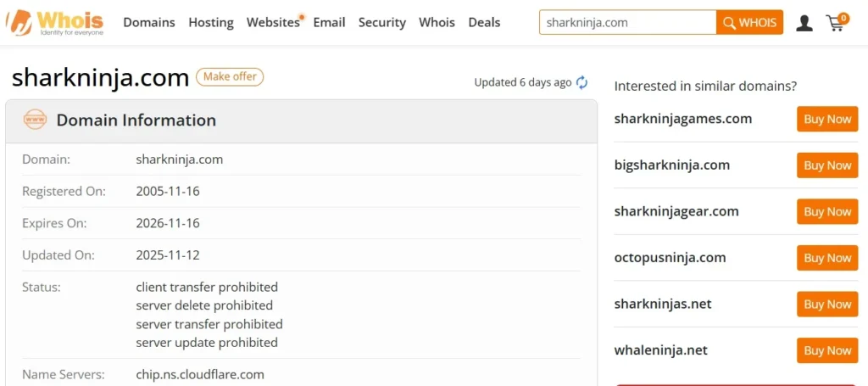Image resolution: width=868 pixels, height=386 pixels.
Task: Select the bigsharkninja.com domain name
Action: [x=672, y=165]
